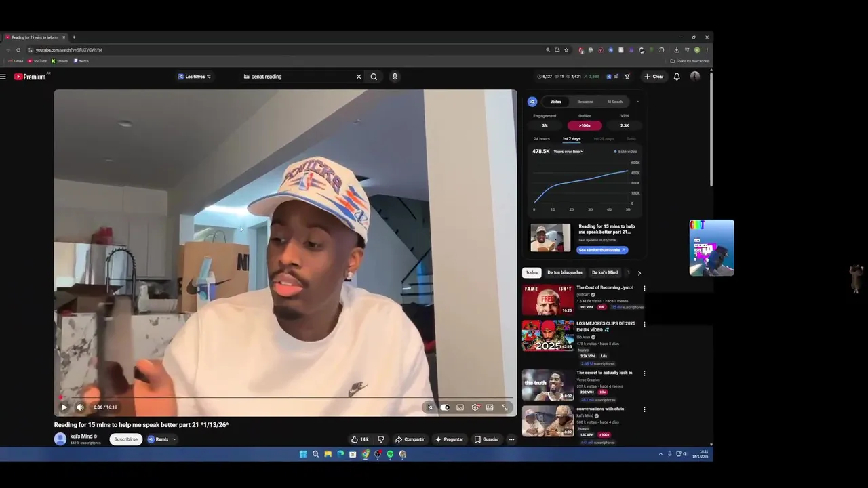
Task: Clear the search box with the X
Action: pyautogui.click(x=359, y=77)
